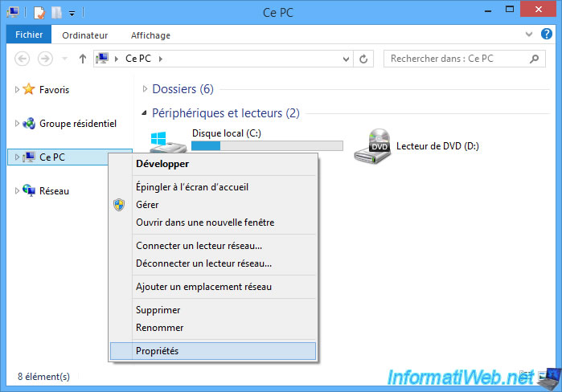Choose Gérer in the context menu

click(213, 205)
